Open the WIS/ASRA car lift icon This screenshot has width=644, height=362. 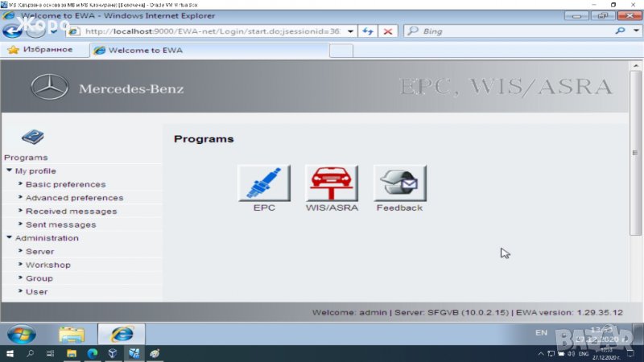[x=332, y=183]
